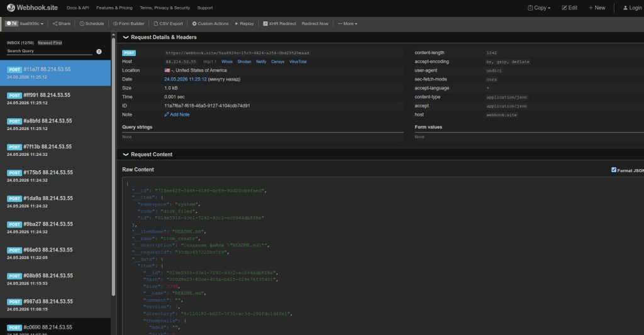This screenshot has height=335, width=644.
Task: Open the More dropdown
Action: (347, 24)
